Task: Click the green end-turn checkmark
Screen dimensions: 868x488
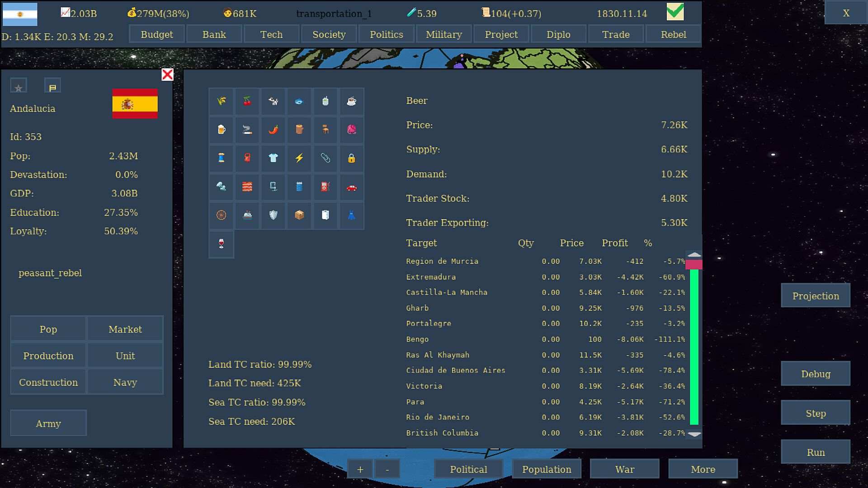Action: 675,12
